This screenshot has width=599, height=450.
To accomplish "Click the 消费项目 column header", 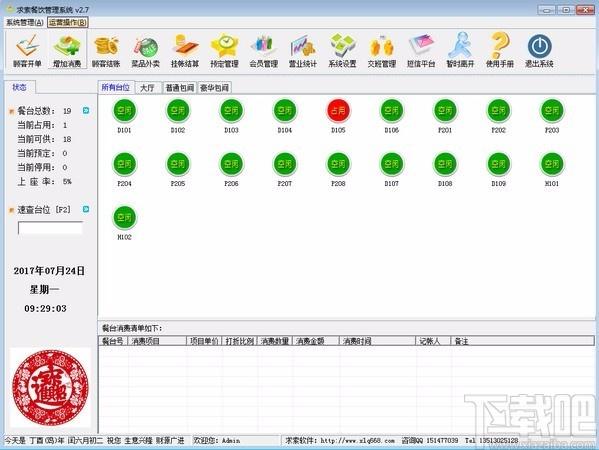I will [x=157, y=341].
